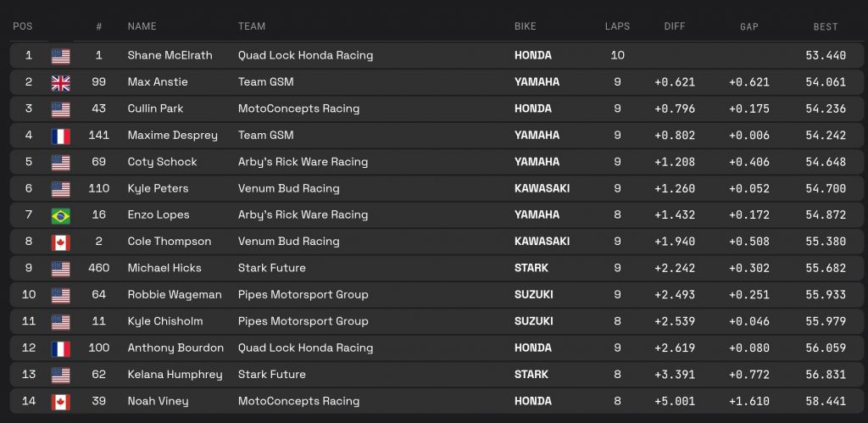Click the UK flag beside Max Anstie
The height and width of the screenshot is (423, 868).
pyautogui.click(x=61, y=82)
